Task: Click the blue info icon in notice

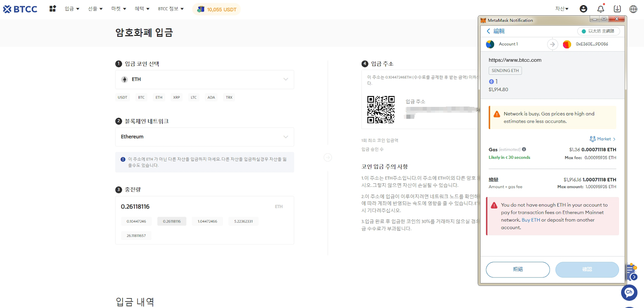Action: point(123,159)
